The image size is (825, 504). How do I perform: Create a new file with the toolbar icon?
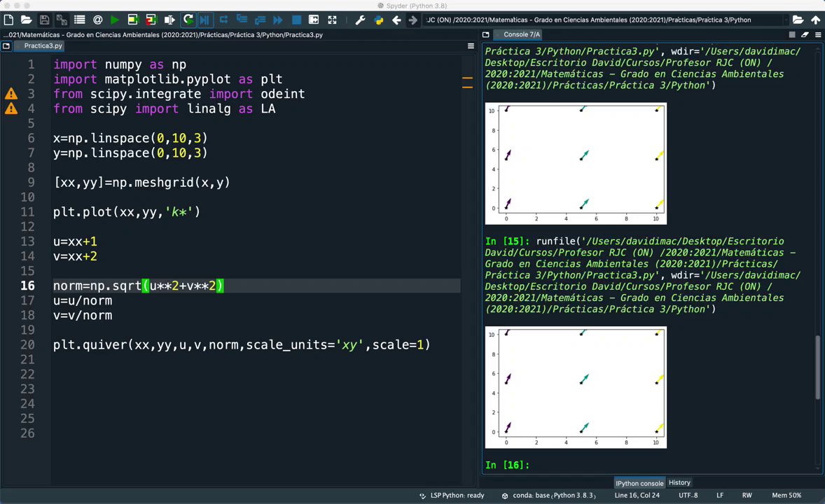8,20
